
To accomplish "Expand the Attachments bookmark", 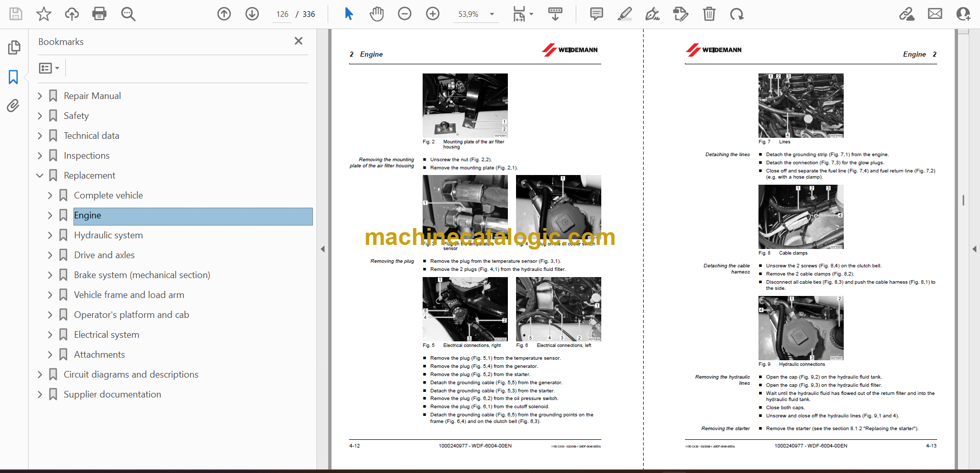I will [x=50, y=355].
